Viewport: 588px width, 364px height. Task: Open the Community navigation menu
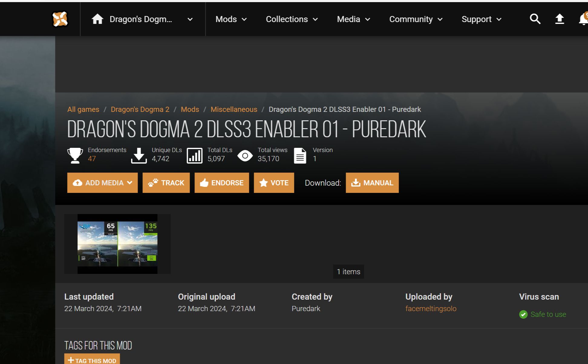click(x=416, y=19)
